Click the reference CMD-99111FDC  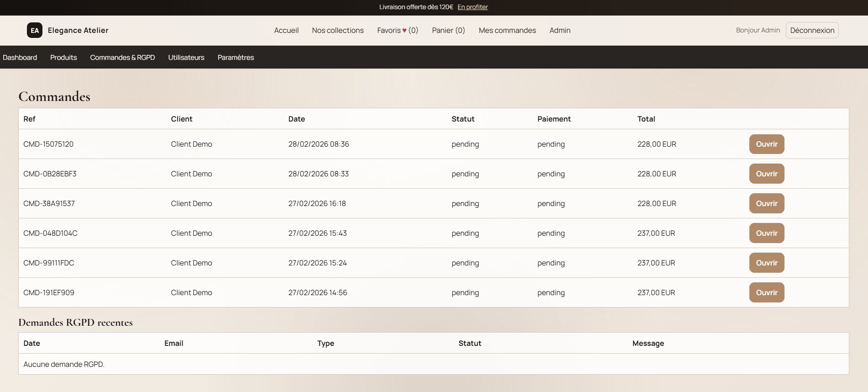point(48,263)
